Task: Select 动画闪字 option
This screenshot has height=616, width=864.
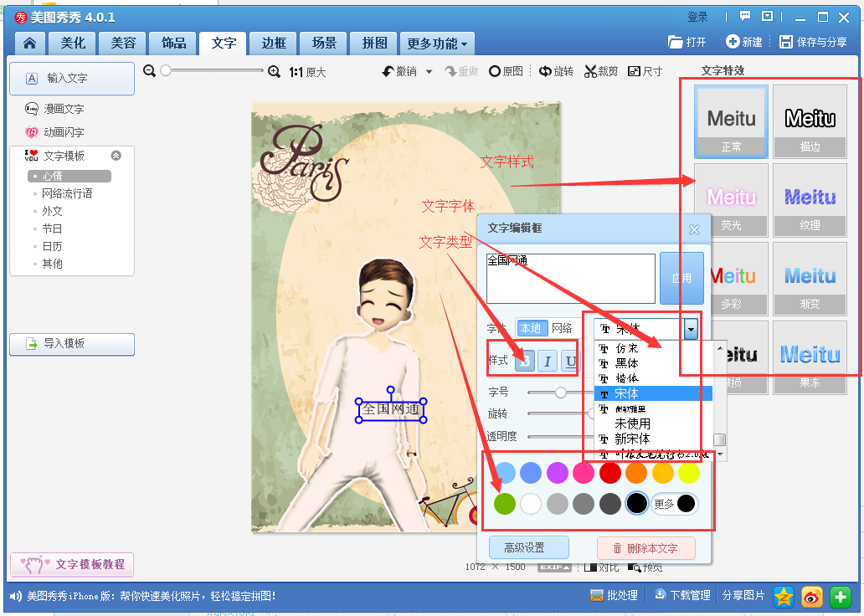Action: tap(54, 131)
